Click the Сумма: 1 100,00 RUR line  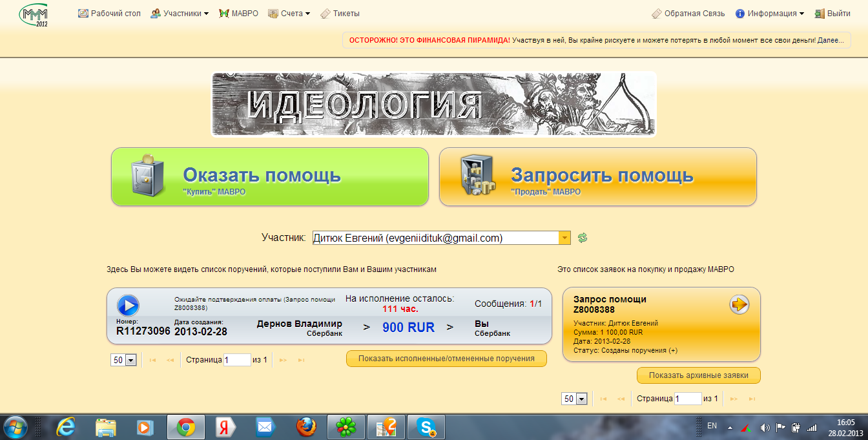tap(608, 332)
